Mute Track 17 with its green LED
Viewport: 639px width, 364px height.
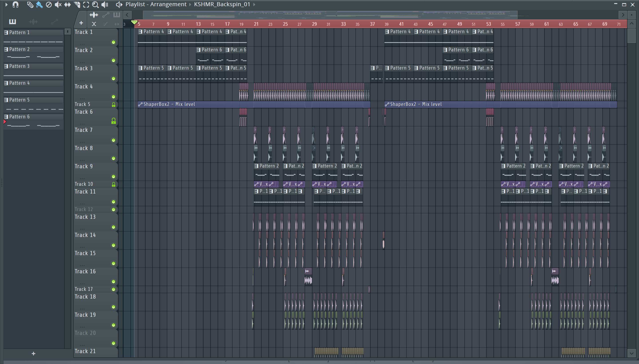(113, 289)
